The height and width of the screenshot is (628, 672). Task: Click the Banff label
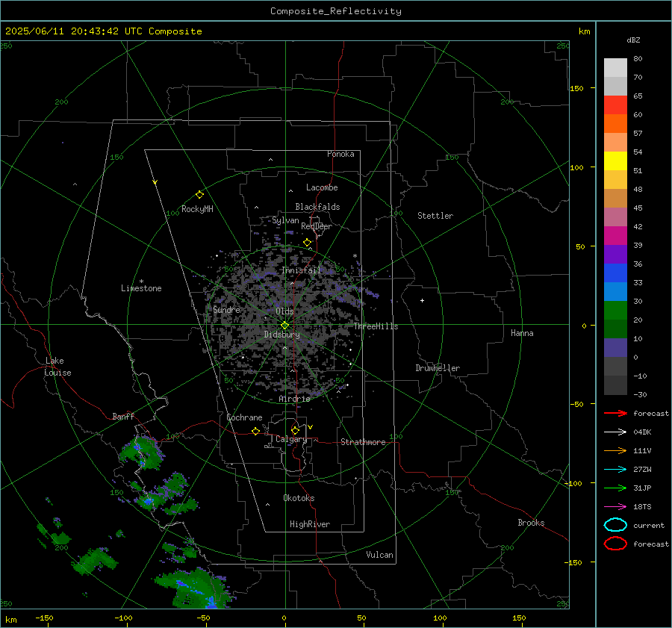123,417
